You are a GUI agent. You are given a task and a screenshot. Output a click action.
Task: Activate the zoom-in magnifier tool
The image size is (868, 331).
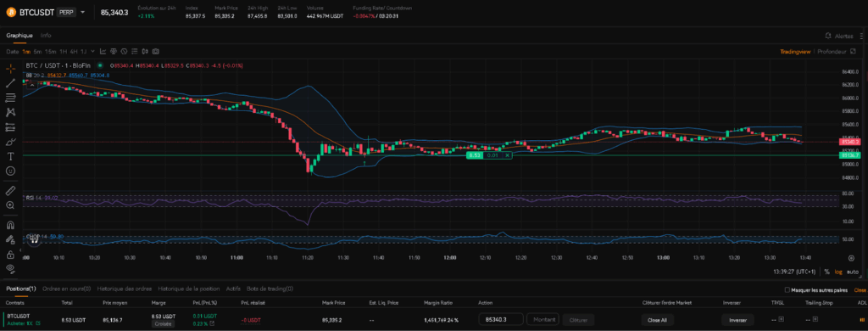point(10,205)
